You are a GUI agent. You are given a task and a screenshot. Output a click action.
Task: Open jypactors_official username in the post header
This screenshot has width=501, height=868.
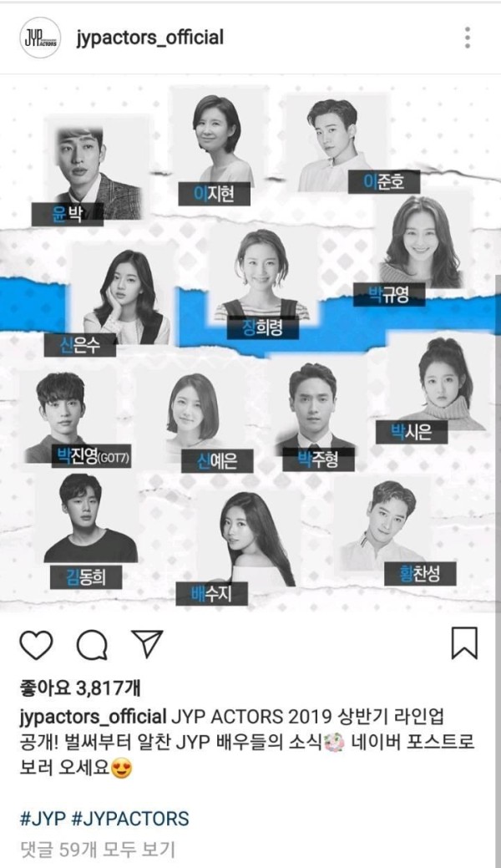(x=150, y=38)
